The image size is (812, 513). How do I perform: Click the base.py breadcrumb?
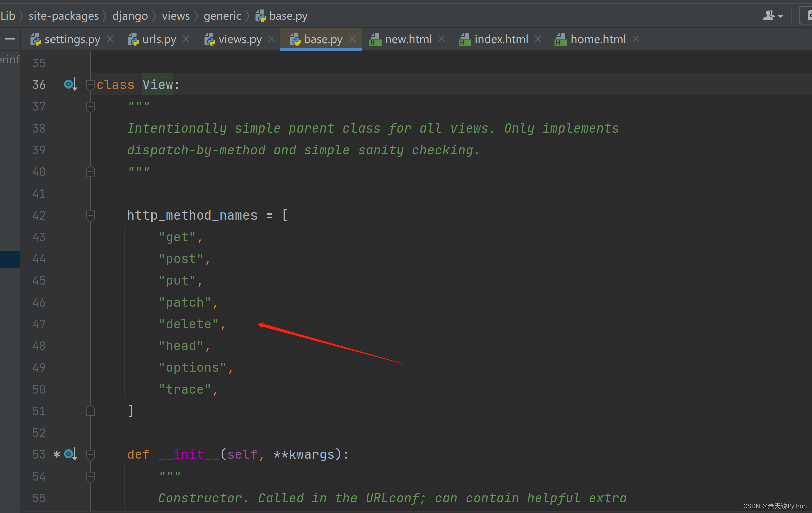tap(281, 16)
